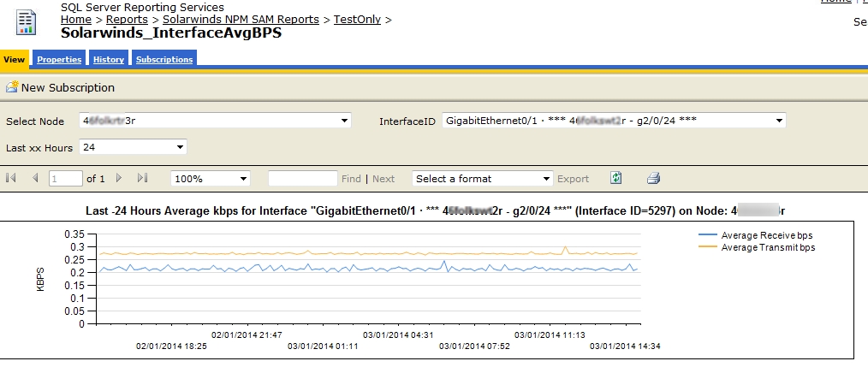The image size is (868, 373).
Task: Focus the current page number field
Action: click(x=66, y=178)
